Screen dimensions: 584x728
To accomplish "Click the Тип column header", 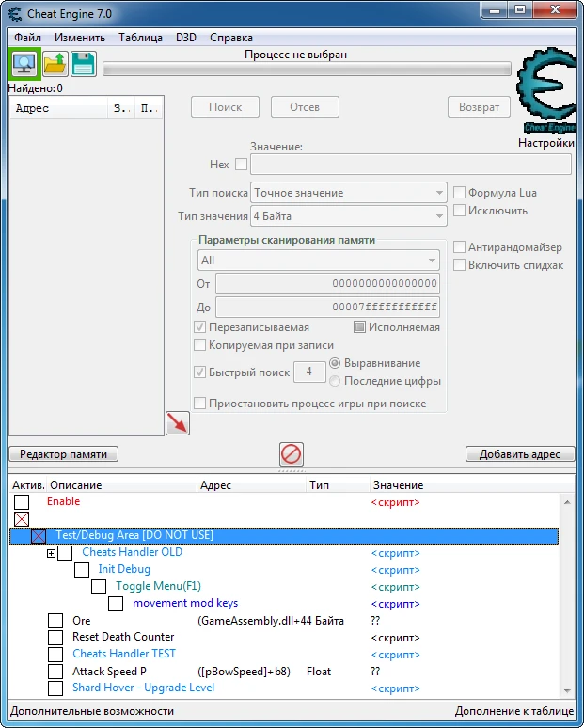I will click(338, 485).
